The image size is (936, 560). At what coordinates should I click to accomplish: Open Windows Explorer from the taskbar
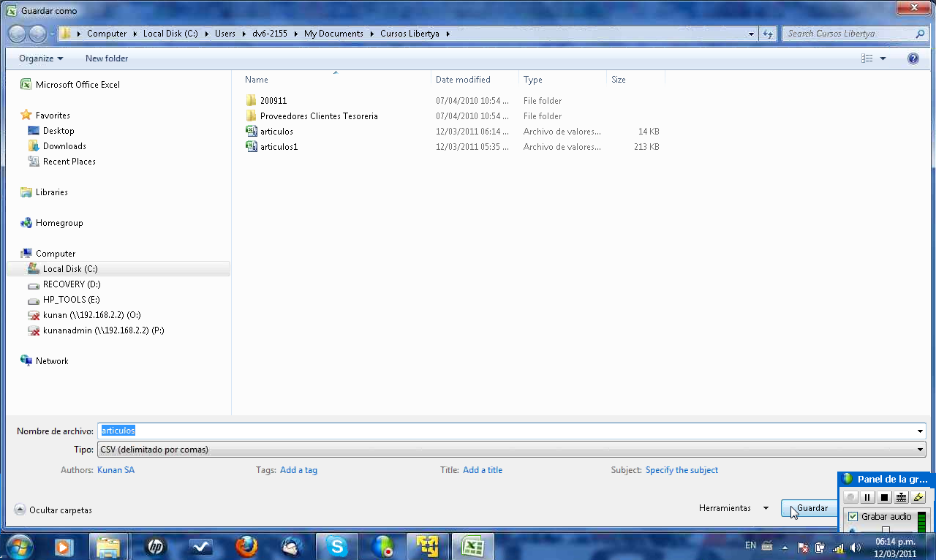pyautogui.click(x=108, y=546)
